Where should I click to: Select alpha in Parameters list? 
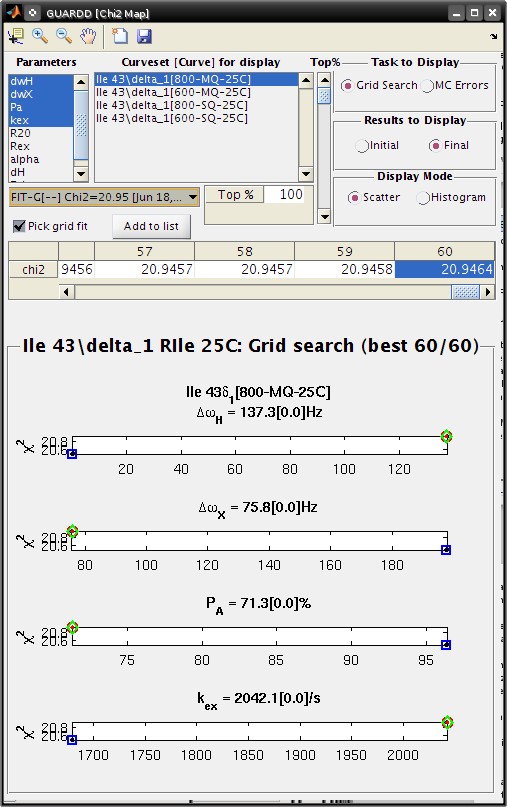coord(41,159)
